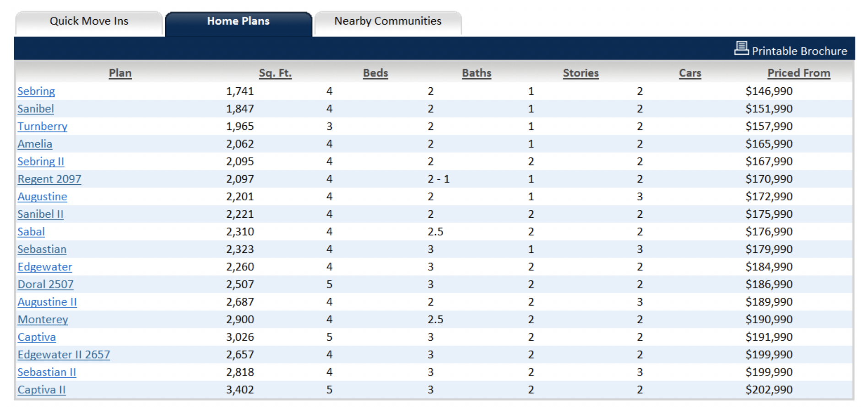Click the $184,990 price for Edgewater
The image size is (868, 407).
pos(769,267)
